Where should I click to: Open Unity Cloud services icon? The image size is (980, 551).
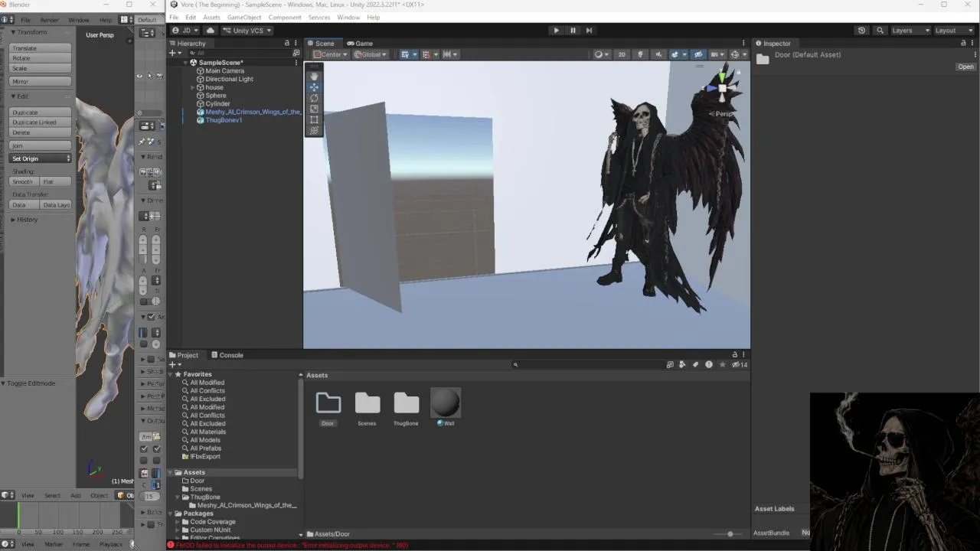coord(211,31)
